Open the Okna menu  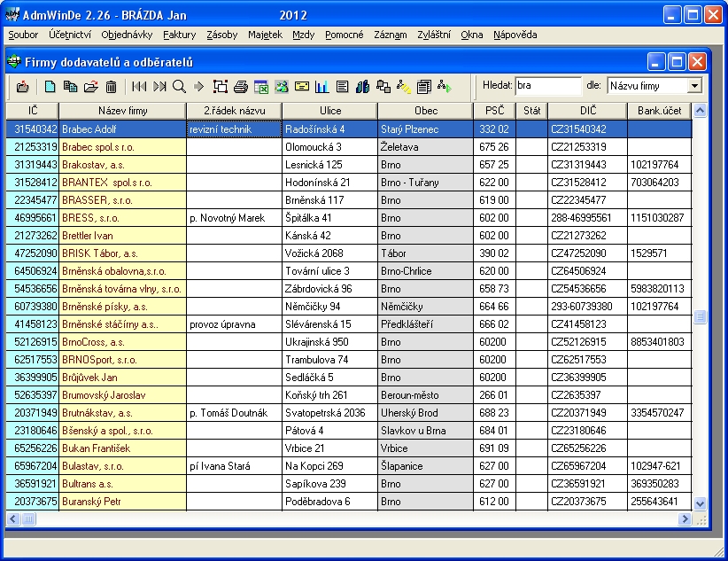point(472,35)
